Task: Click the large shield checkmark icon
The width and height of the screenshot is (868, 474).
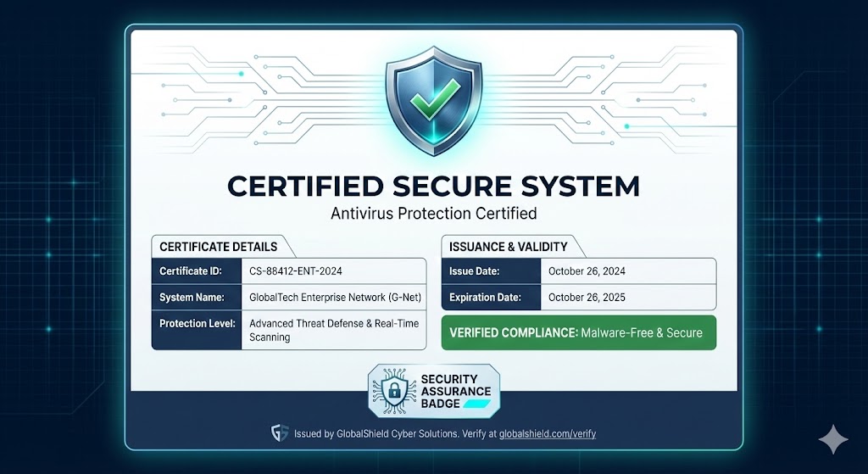Action: click(433, 100)
